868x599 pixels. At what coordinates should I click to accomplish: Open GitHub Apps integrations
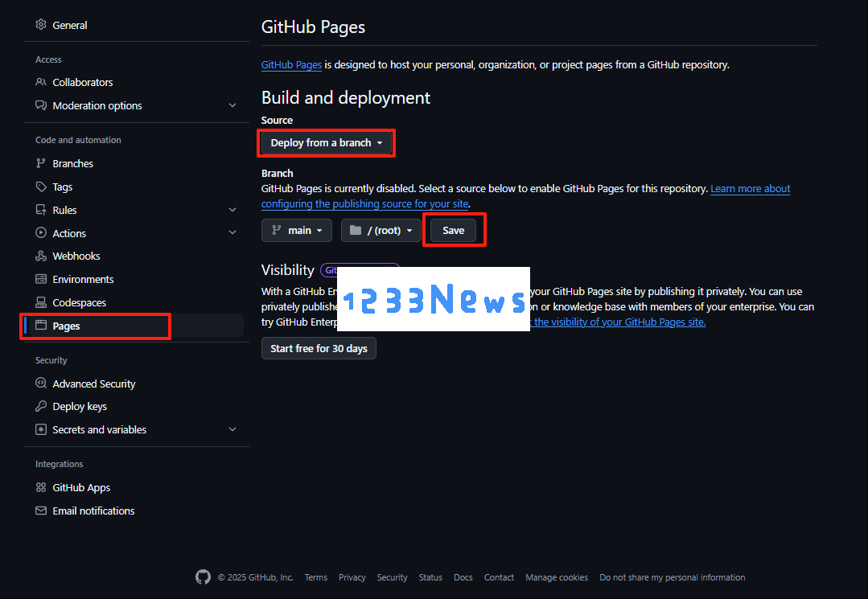point(81,487)
